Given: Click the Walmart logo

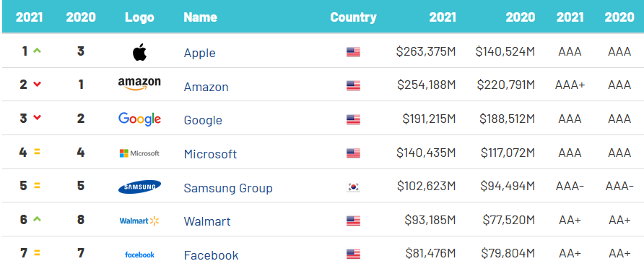Looking at the screenshot, I should [x=139, y=221].
